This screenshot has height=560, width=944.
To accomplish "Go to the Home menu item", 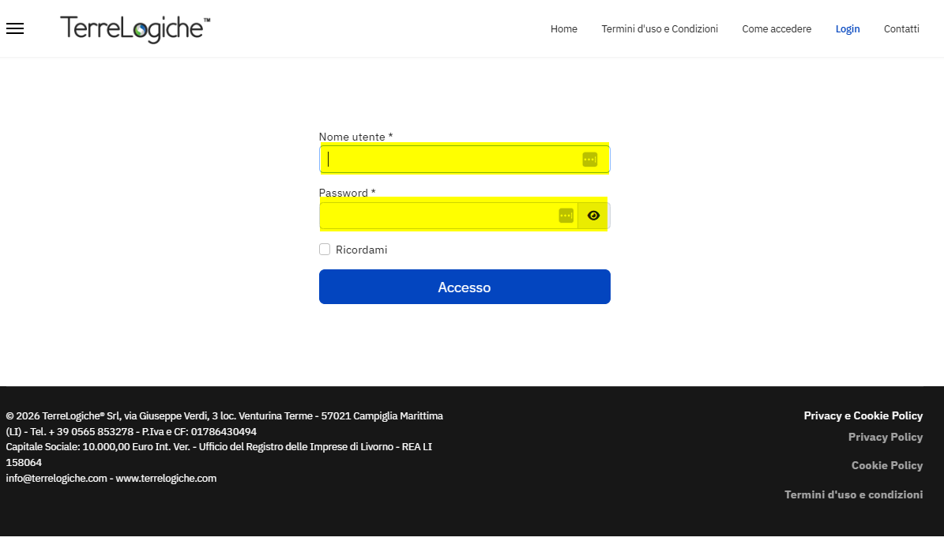I will [563, 29].
